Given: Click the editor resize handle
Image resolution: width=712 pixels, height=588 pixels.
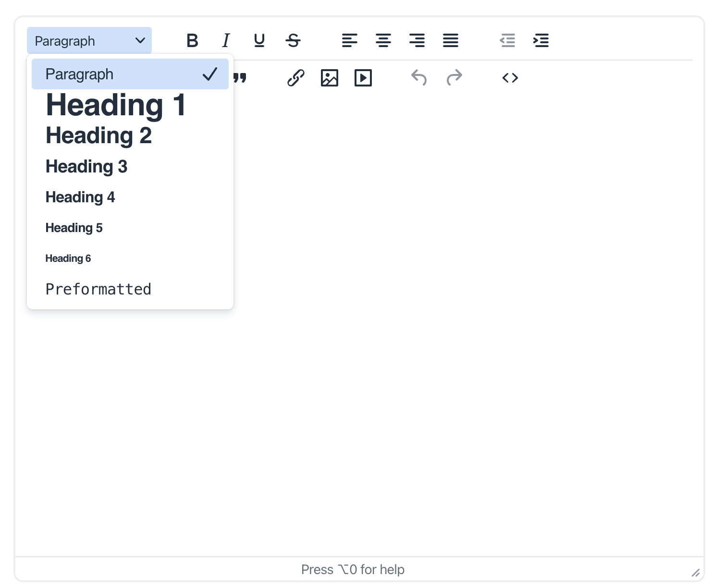Looking at the screenshot, I should click(x=695, y=572).
